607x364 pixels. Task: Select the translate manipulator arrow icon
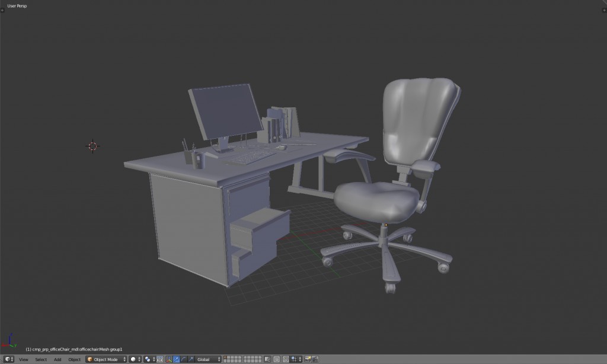(x=175, y=359)
